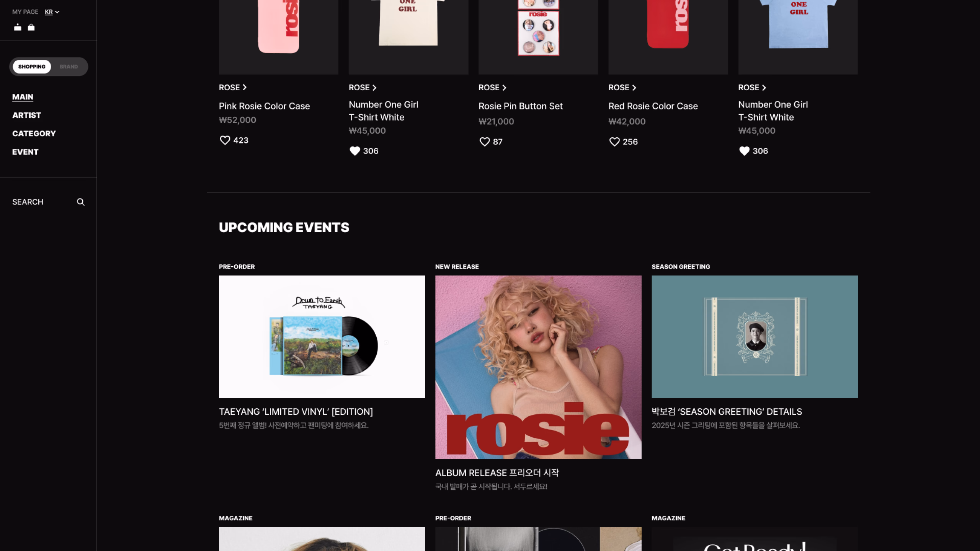Click the SEARCH input field
Viewport: 980px width, 551px height.
48,202
